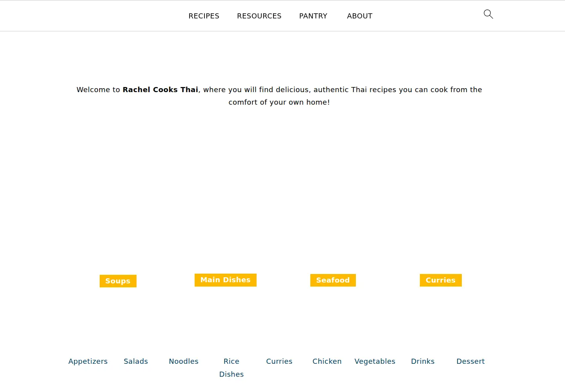The height and width of the screenshot is (392, 565).
Task: Open the yellow Curries category button
Action: (441, 280)
